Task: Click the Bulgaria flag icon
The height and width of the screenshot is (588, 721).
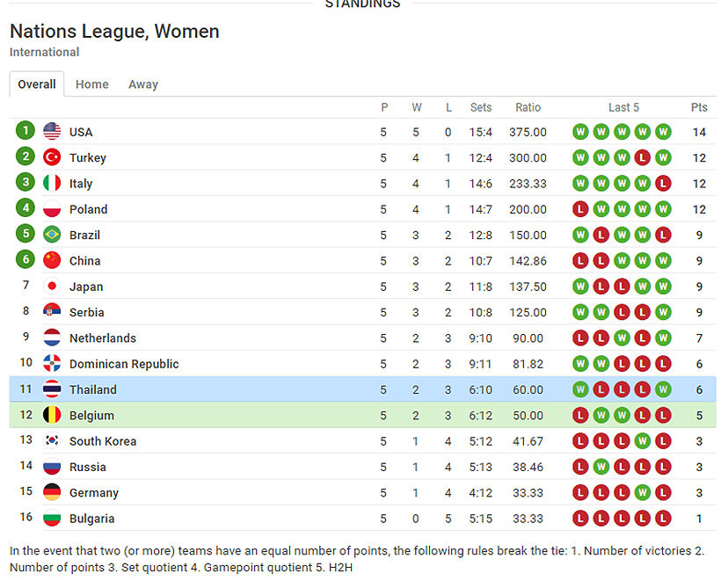Action: coord(52,519)
